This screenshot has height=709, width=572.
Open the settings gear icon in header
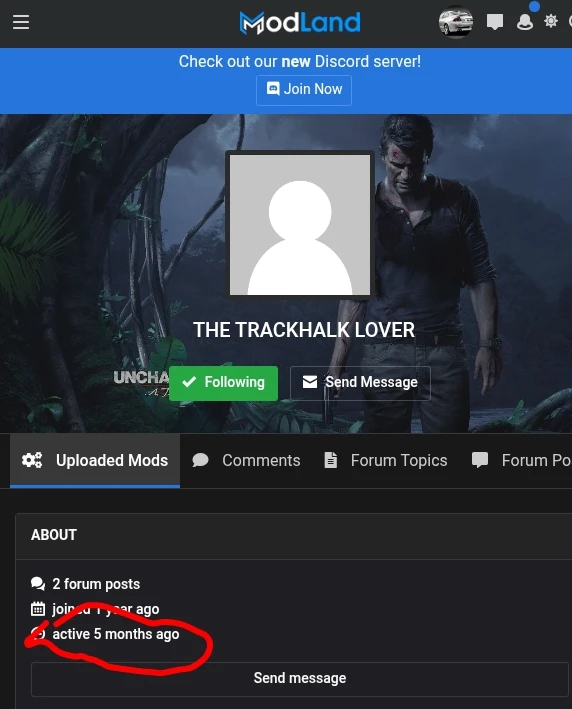(551, 21)
